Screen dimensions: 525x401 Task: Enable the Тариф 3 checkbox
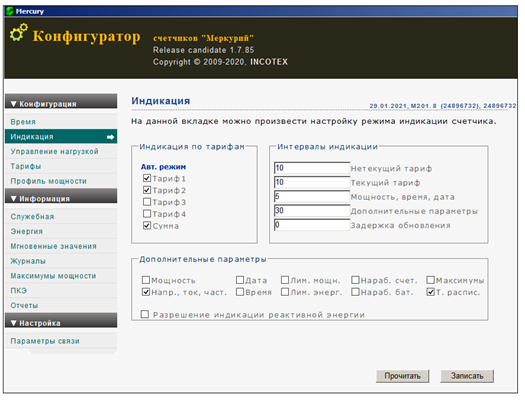pos(147,202)
